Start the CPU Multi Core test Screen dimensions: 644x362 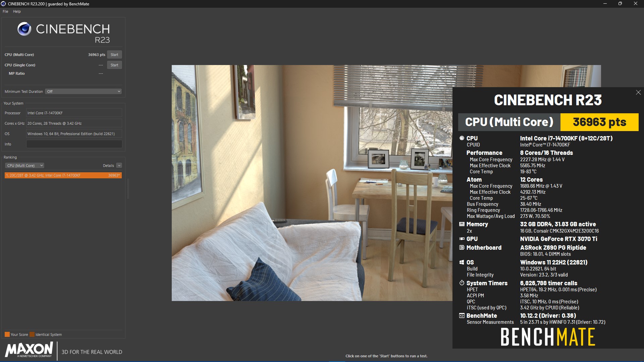tap(114, 55)
